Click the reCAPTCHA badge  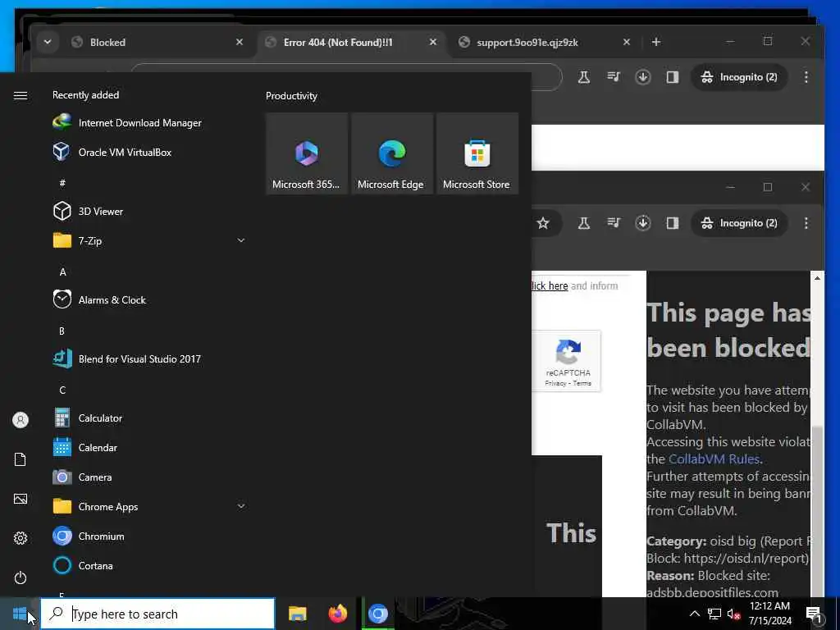[568, 361]
